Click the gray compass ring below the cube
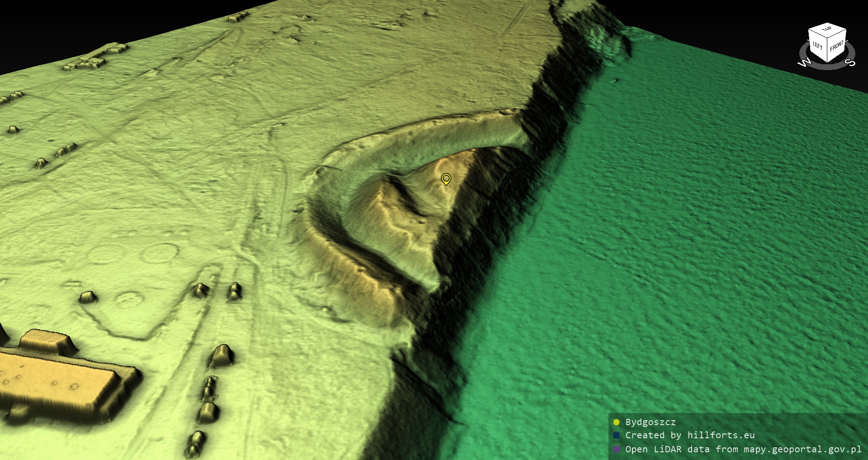 827,66
